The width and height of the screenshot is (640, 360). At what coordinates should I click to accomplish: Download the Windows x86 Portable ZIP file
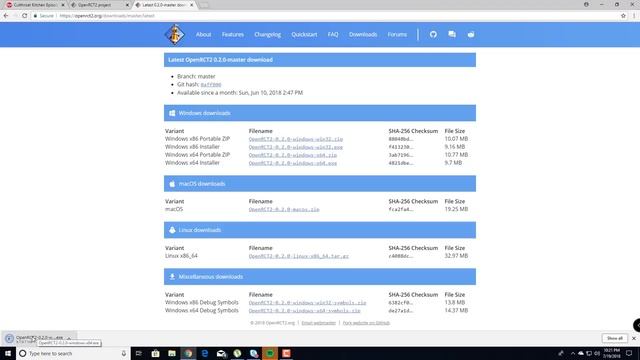[296, 139]
